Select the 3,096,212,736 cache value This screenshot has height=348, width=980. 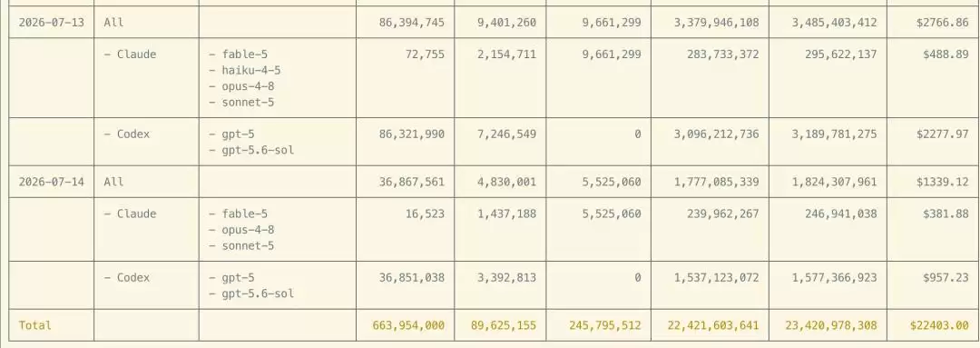click(x=716, y=134)
